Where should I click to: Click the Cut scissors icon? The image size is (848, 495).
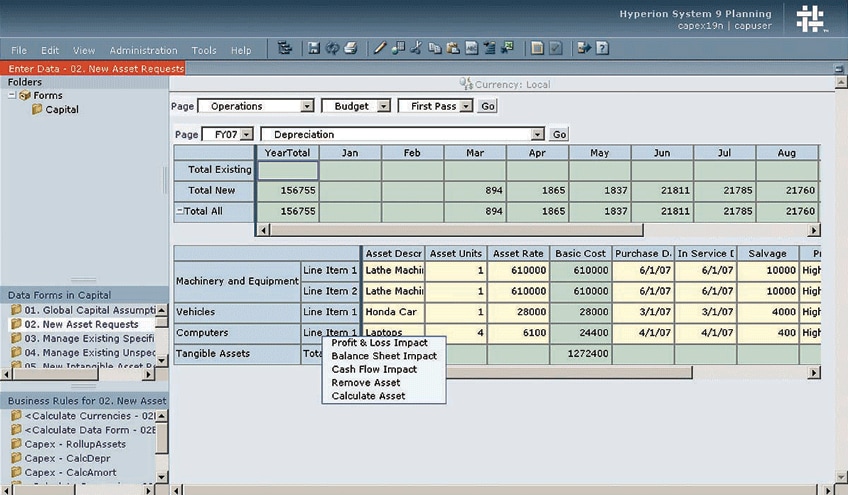416,48
